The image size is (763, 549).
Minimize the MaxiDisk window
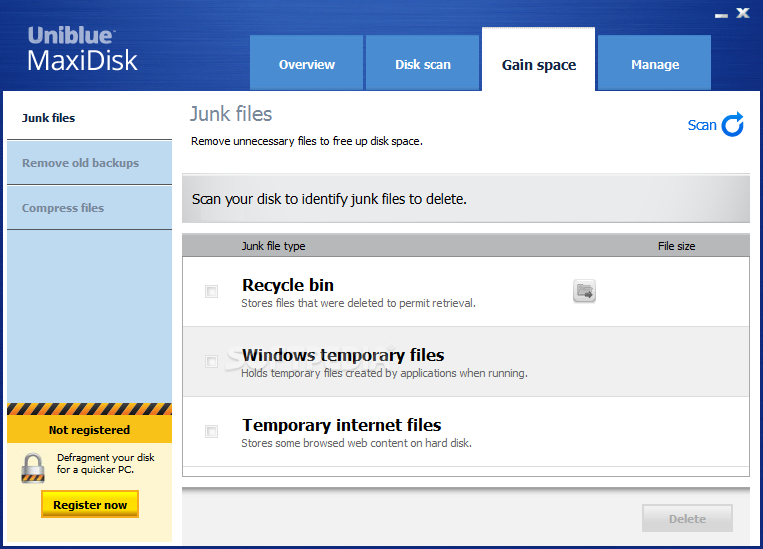coord(721,16)
